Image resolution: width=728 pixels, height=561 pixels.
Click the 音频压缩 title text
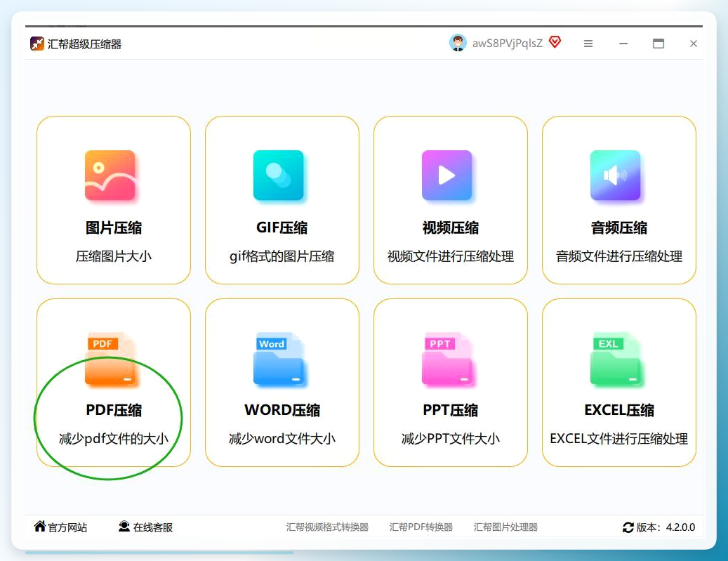(x=619, y=227)
